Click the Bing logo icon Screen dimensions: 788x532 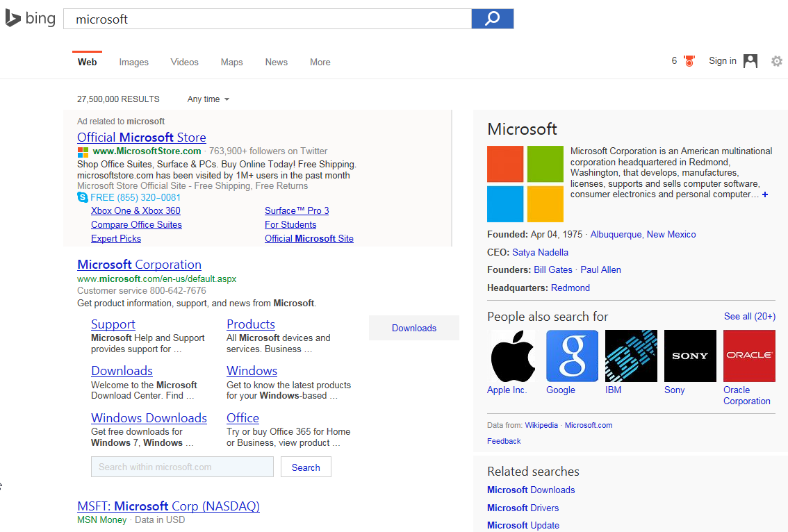pos(13,18)
